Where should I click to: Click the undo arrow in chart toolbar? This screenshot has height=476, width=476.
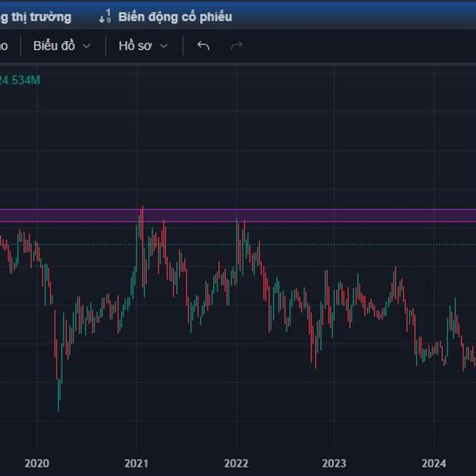[203, 46]
